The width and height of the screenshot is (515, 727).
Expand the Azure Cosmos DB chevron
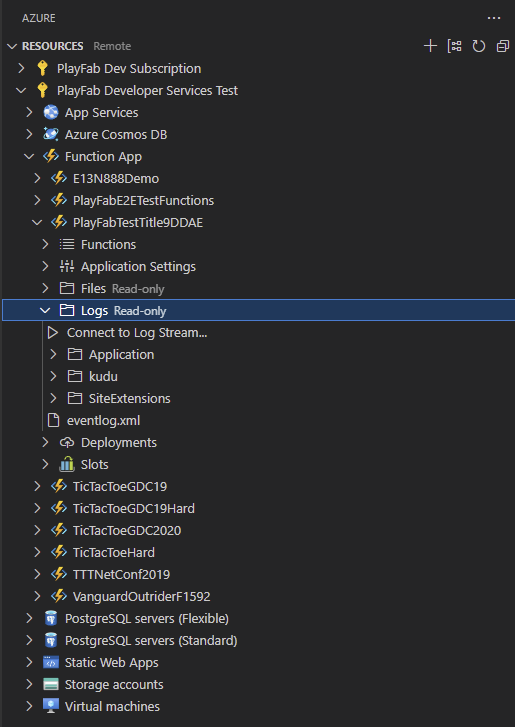coord(29,134)
